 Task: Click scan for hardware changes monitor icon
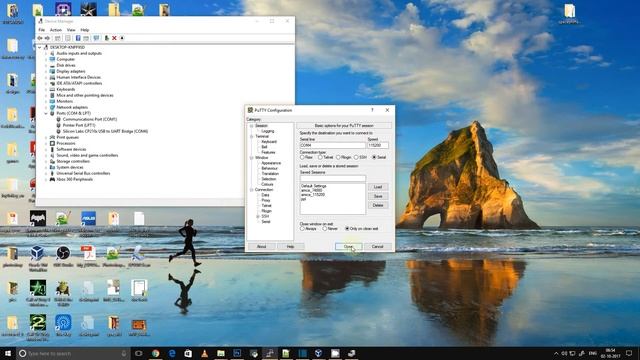point(96,38)
